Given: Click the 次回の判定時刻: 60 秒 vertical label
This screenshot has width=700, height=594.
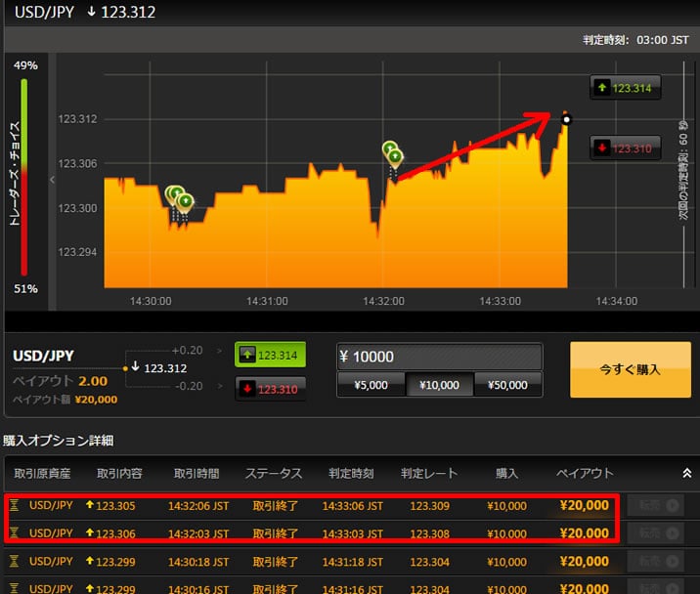Looking at the screenshot, I should (x=683, y=169).
